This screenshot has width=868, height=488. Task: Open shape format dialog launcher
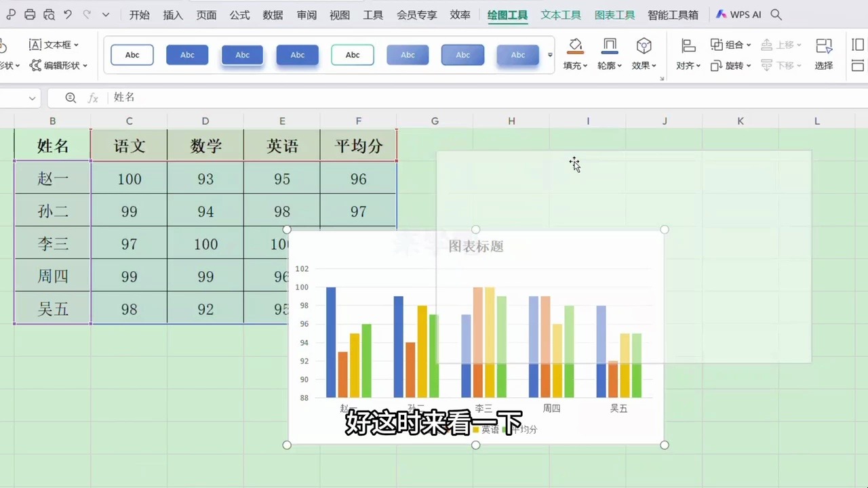[662, 79]
